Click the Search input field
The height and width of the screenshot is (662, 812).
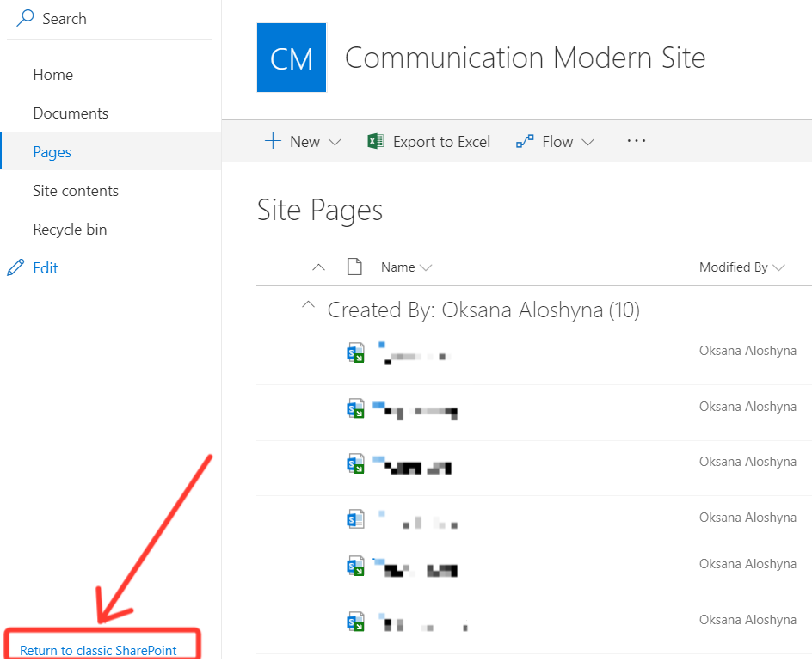coord(110,19)
